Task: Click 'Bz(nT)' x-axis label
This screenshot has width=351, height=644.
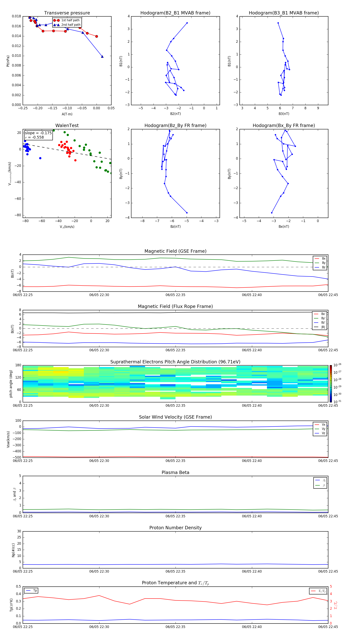Action: [x=175, y=227]
